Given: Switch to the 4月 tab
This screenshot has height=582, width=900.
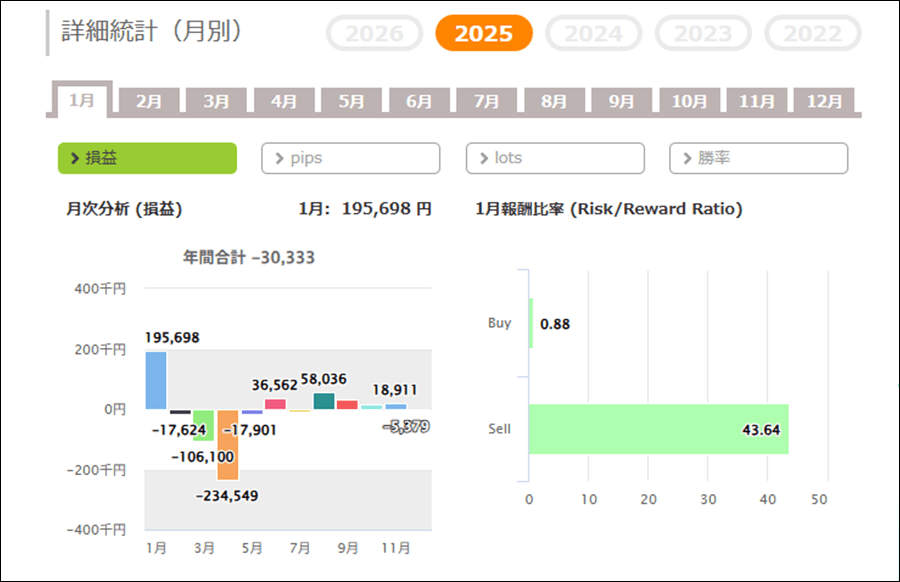Looking at the screenshot, I should pyautogui.click(x=284, y=101).
